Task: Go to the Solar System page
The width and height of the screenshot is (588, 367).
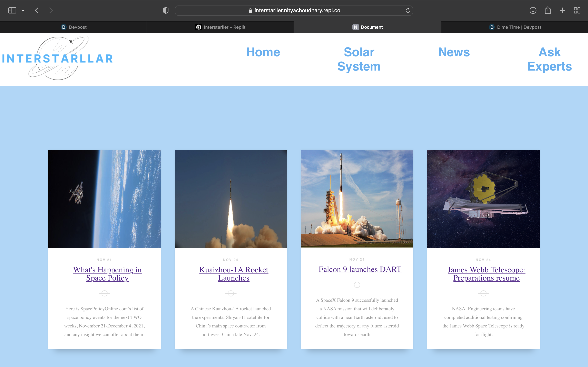Action: (359, 59)
